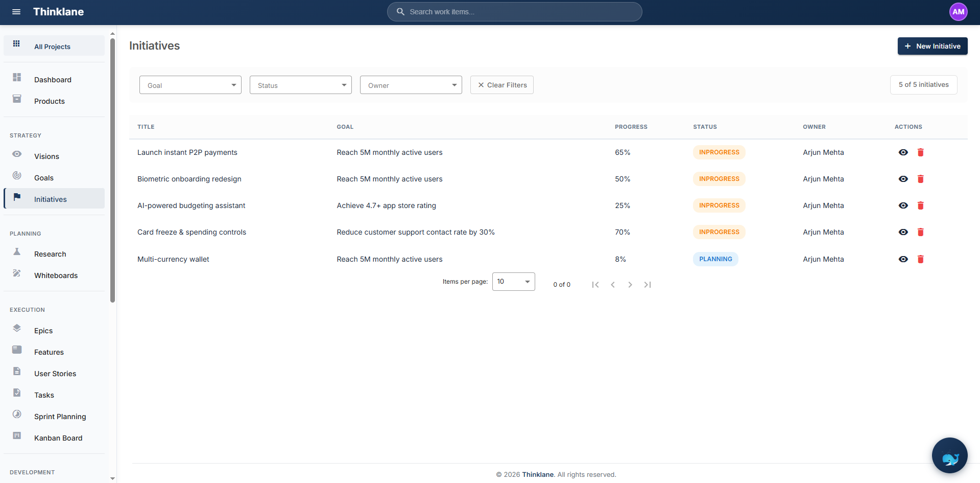The image size is (980, 483).
Task: View Launch instant P2P payments via eye icon
Action: (903, 152)
